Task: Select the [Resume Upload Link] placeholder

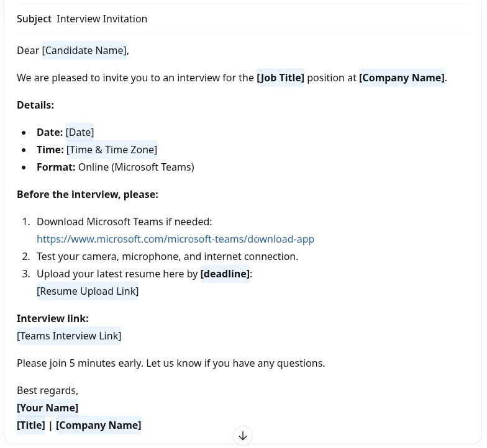Action: 88,291
